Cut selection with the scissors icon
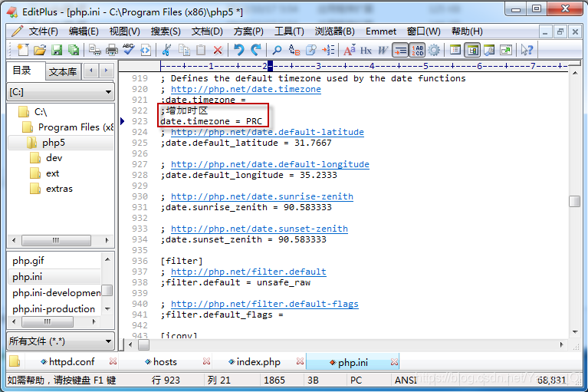 pos(166,50)
